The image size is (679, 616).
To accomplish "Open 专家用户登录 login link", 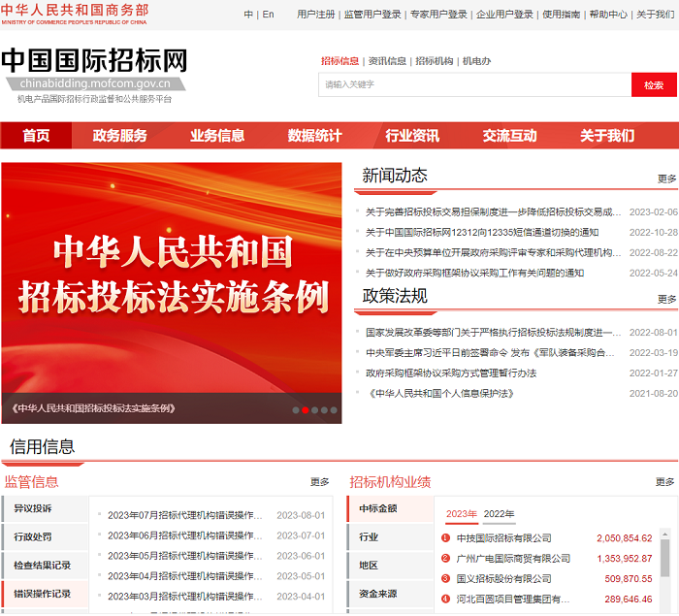I will (438, 15).
